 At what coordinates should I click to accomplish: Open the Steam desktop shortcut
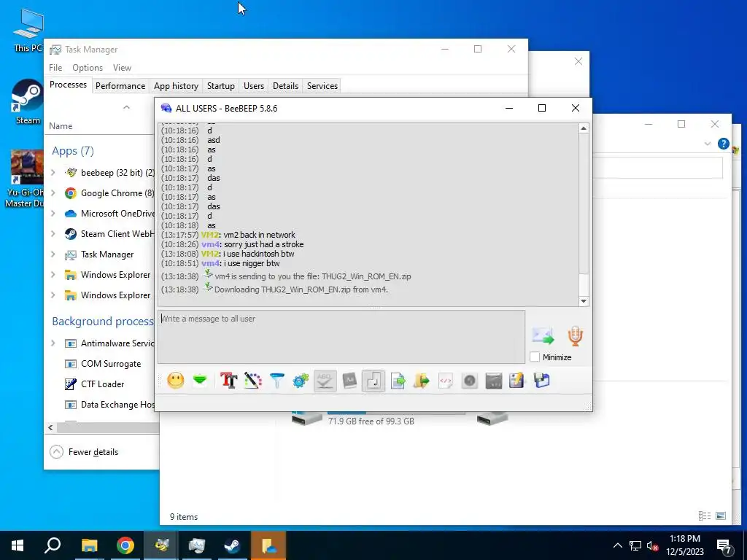pos(28,102)
